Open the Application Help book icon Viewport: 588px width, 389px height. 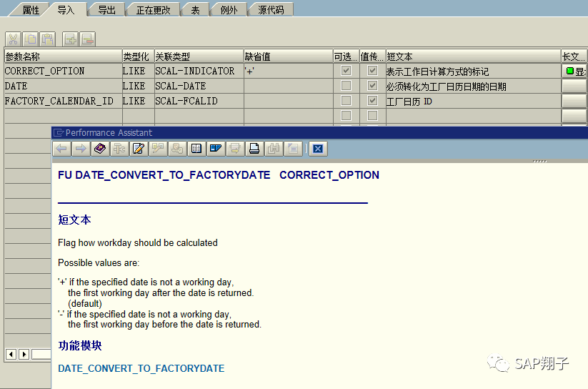pos(100,149)
